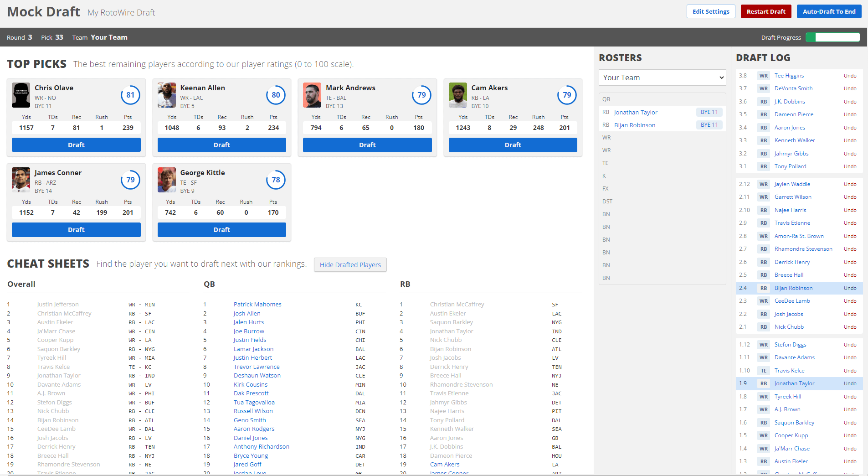Screen dimensions: 868x476
Task: Open the Your Team roster dropdown
Action: (662, 78)
